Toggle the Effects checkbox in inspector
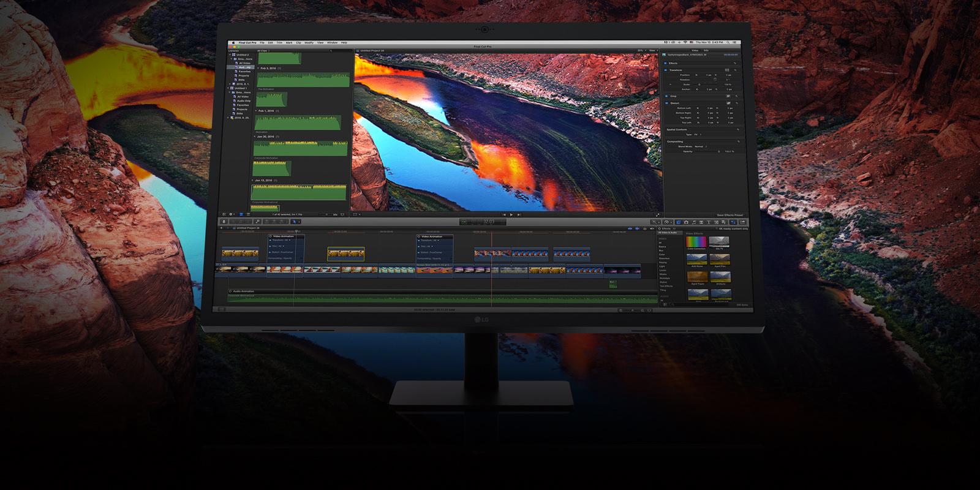The height and width of the screenshot is (490, 980). (x=665, y=63)
